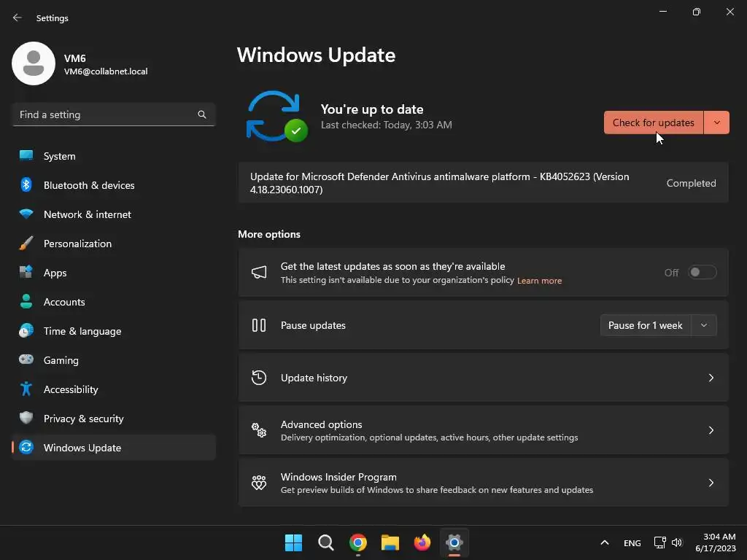Open volume speaker icon in system tray
This screenshot has height=560, width=747.
pyautogui.click(x=676, y=542)
